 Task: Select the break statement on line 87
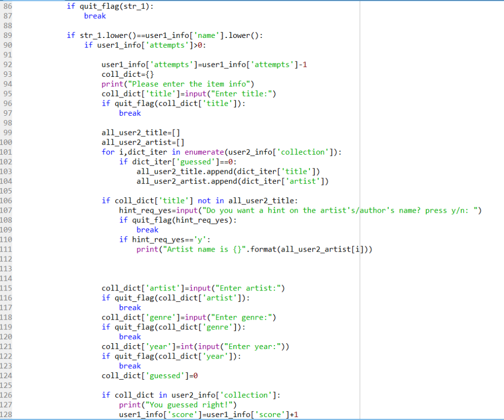94,16
